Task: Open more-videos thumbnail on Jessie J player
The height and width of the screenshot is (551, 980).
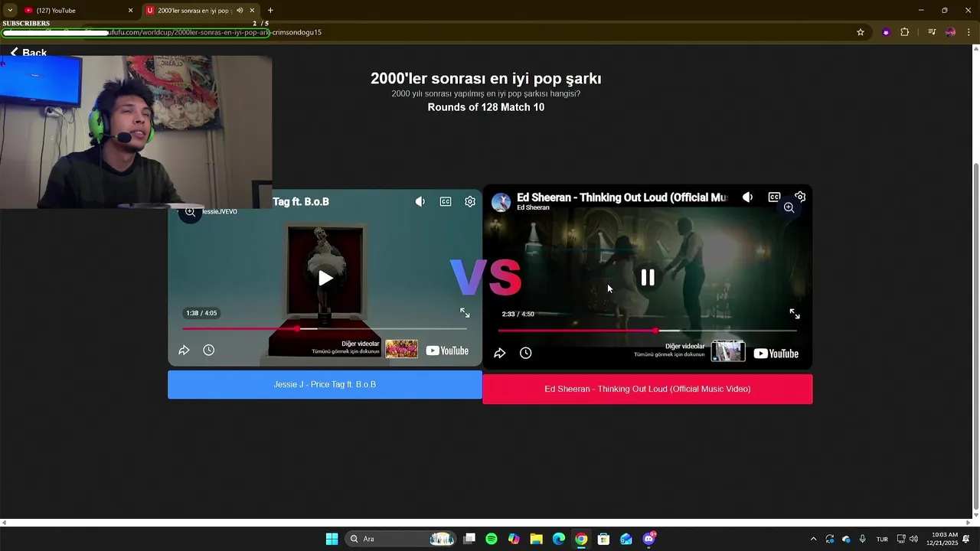Action: point(402,349)
